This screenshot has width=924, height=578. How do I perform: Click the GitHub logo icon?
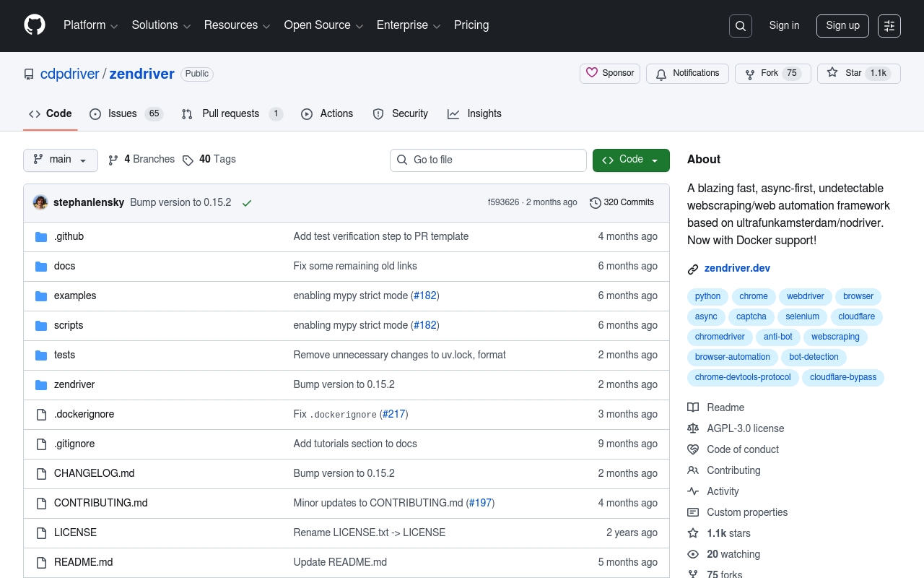click(35, 25)
